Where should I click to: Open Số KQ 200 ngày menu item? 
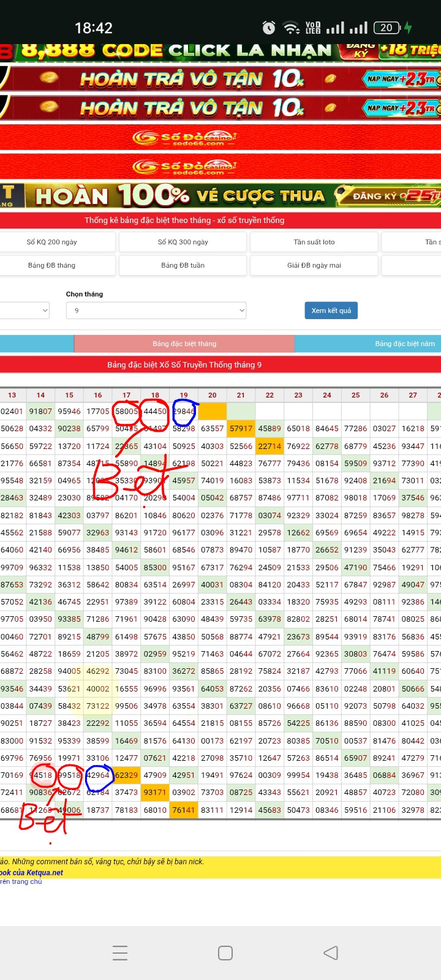click(x=52, y=242)
